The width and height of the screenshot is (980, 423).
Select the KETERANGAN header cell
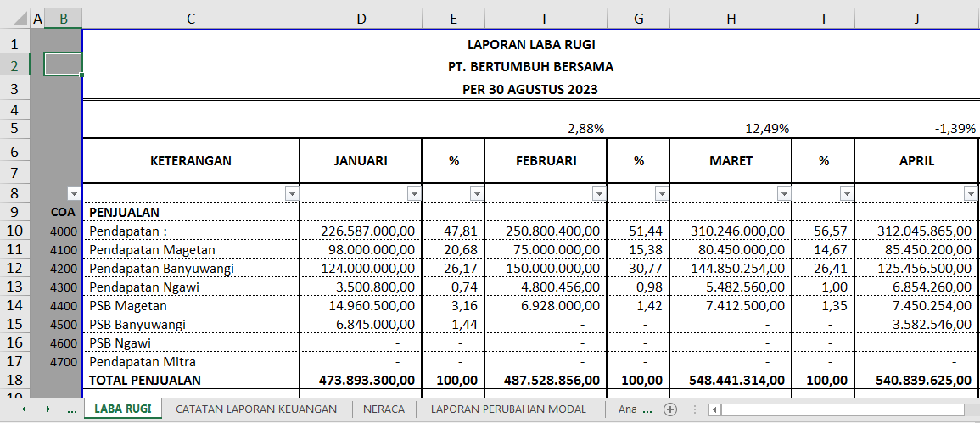click(191, 160)
